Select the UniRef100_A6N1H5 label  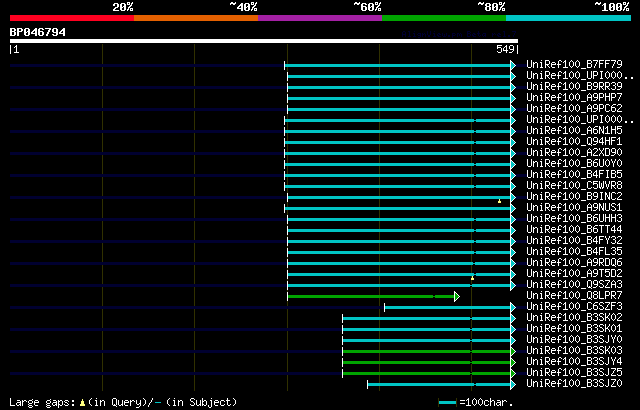pos(574,131)
